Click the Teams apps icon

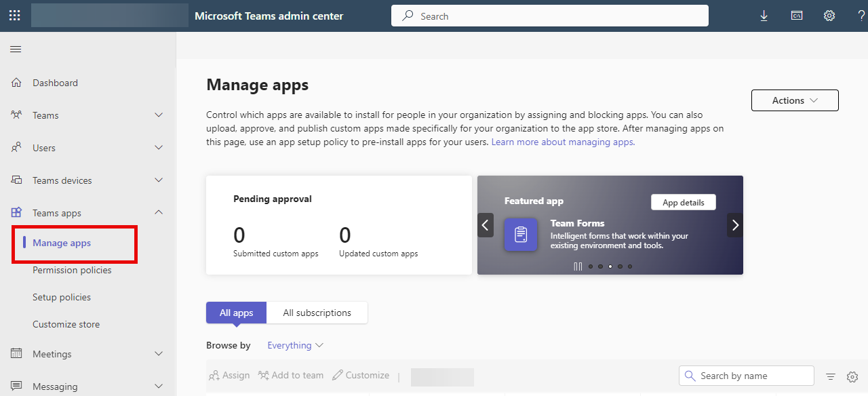click(17, 213)
